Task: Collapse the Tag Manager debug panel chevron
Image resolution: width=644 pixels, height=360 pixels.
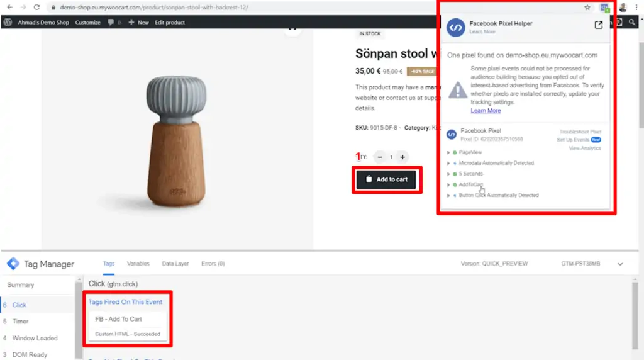Action: pos(620,264)
